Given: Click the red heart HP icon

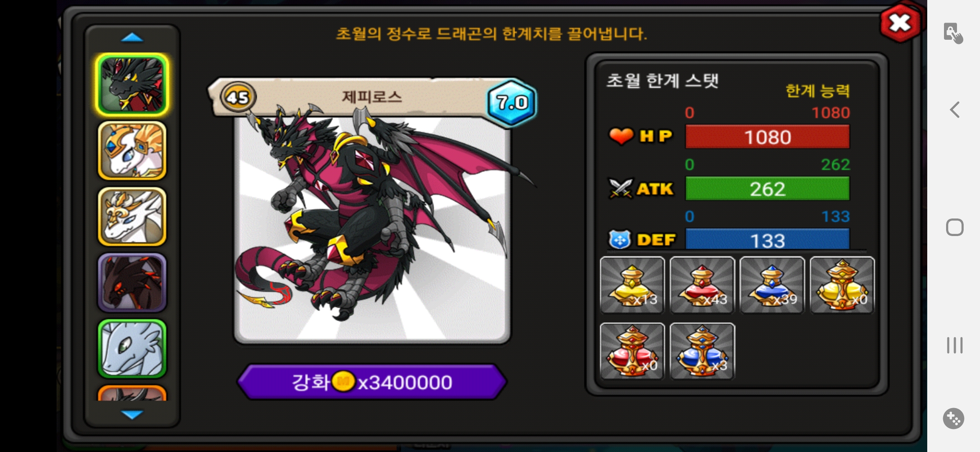Looking at the screenshot, I should 621,136.
